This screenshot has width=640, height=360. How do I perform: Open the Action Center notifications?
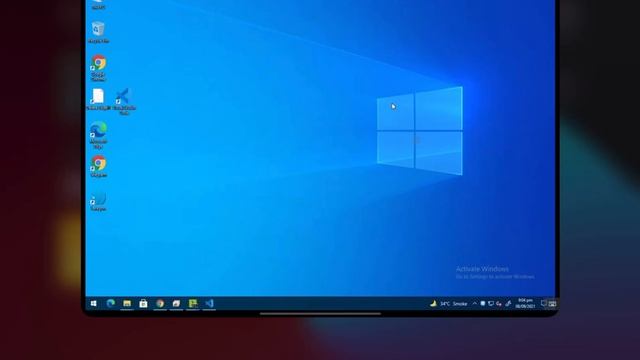[544, 303]
